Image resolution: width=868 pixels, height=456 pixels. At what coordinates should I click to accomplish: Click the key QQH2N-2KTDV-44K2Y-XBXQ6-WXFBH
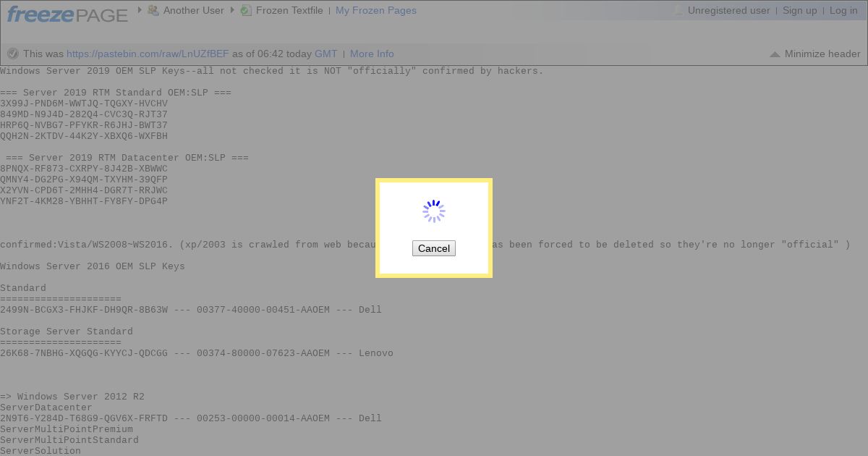(84, 136)
